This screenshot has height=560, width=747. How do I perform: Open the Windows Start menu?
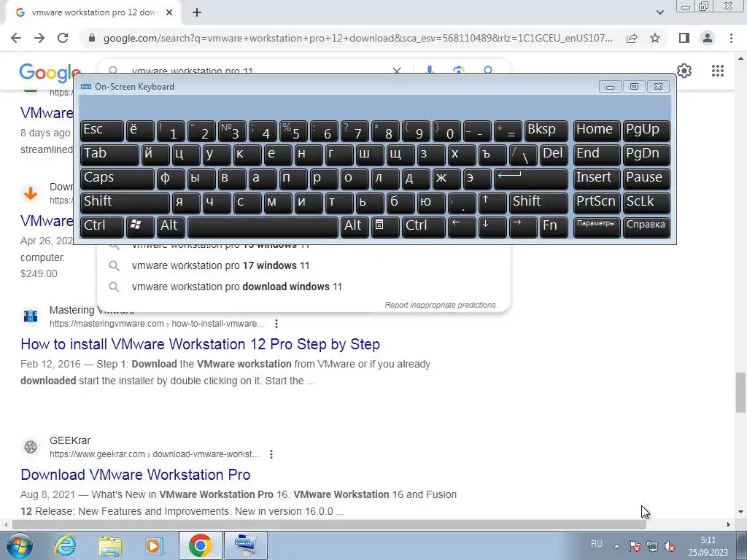coord(18,545)
